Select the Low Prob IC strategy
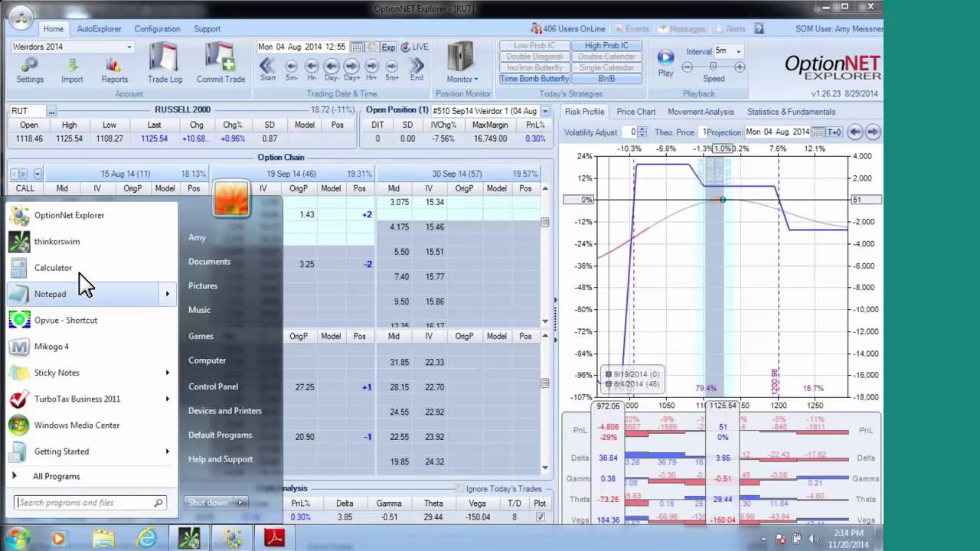Screen dimensions: 980x551 (x=534, y=46)
